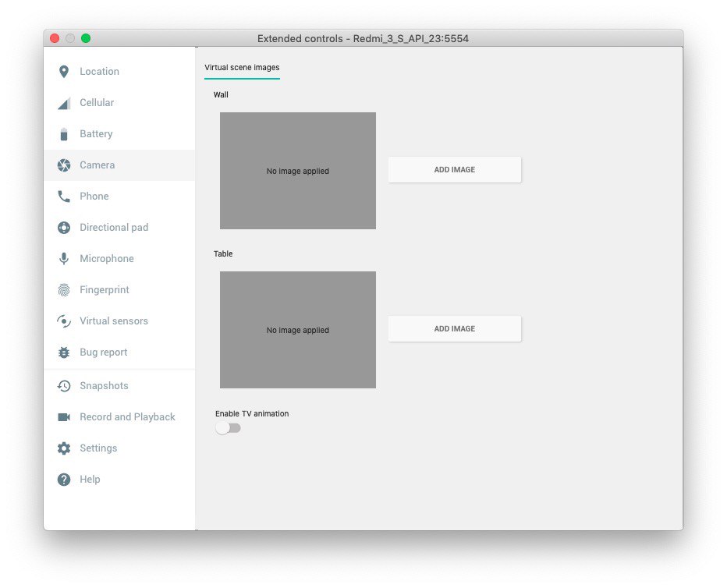Click the Location pin icon
Viewport: 727px width, 588px height.
pos(64,72)
